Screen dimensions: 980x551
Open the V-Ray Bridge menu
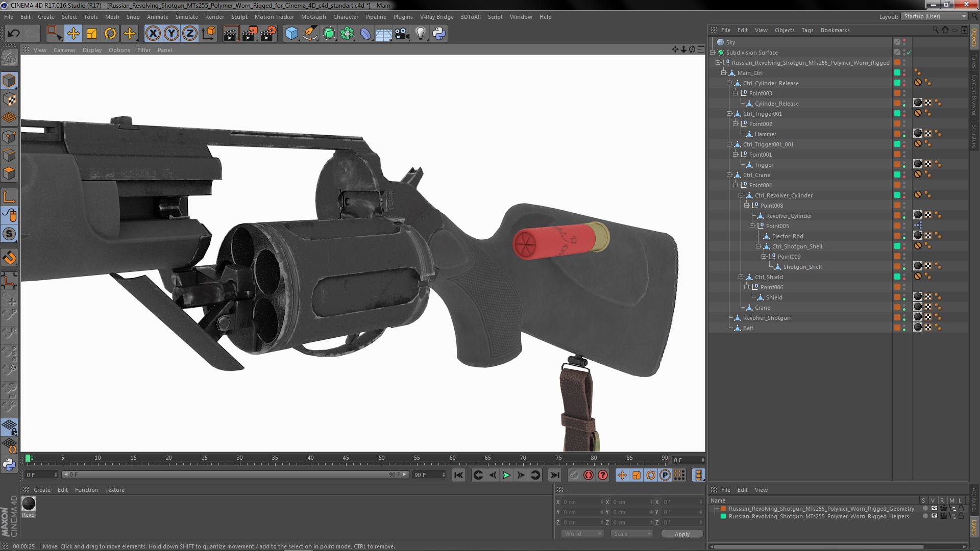click(437, 17)
